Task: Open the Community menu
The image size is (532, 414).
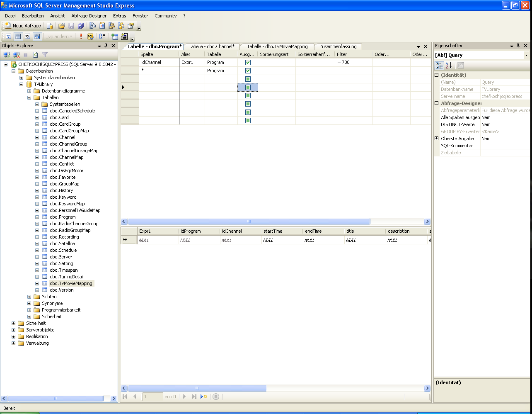Action: click(x=166, y=16)
